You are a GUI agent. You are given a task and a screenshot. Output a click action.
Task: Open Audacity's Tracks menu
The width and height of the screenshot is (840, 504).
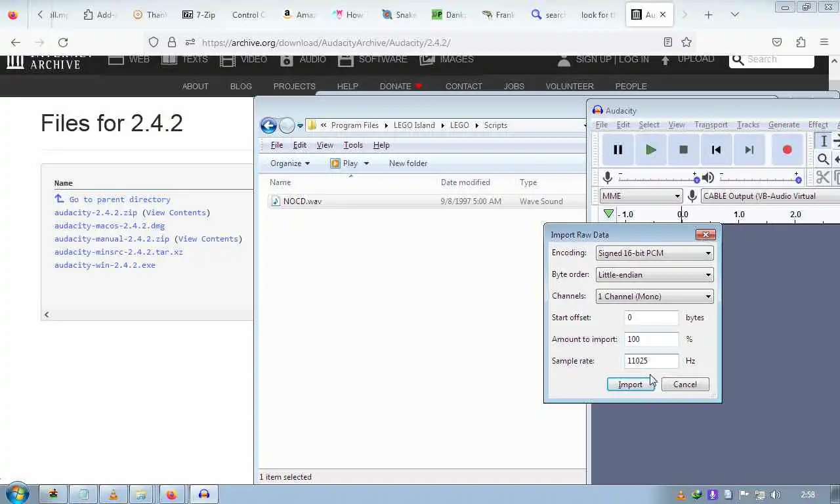747,125
